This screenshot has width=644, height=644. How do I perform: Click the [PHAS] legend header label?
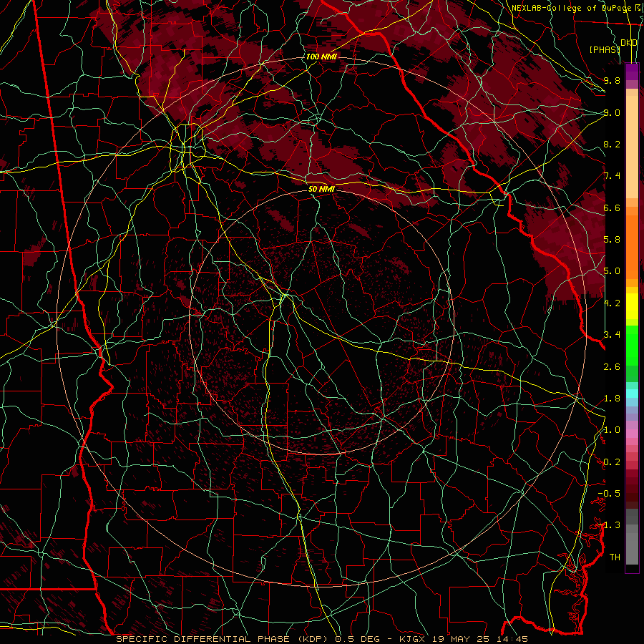[x=604, y=49]
